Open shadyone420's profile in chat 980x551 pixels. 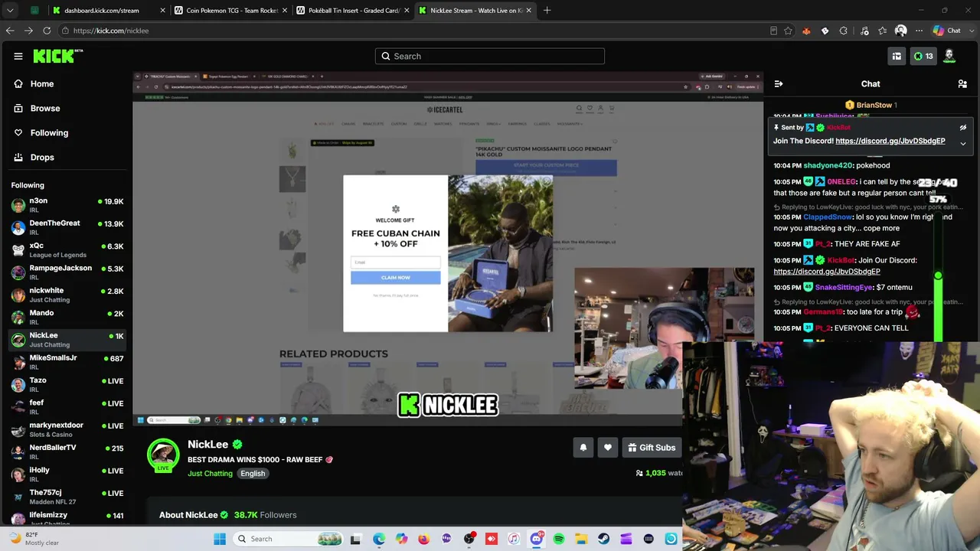pos(828,165)
